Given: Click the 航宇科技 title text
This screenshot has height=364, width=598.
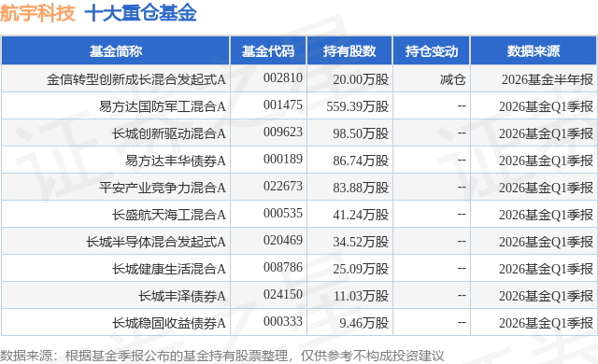Looking at the screenshot, I should tap(37, 13).
